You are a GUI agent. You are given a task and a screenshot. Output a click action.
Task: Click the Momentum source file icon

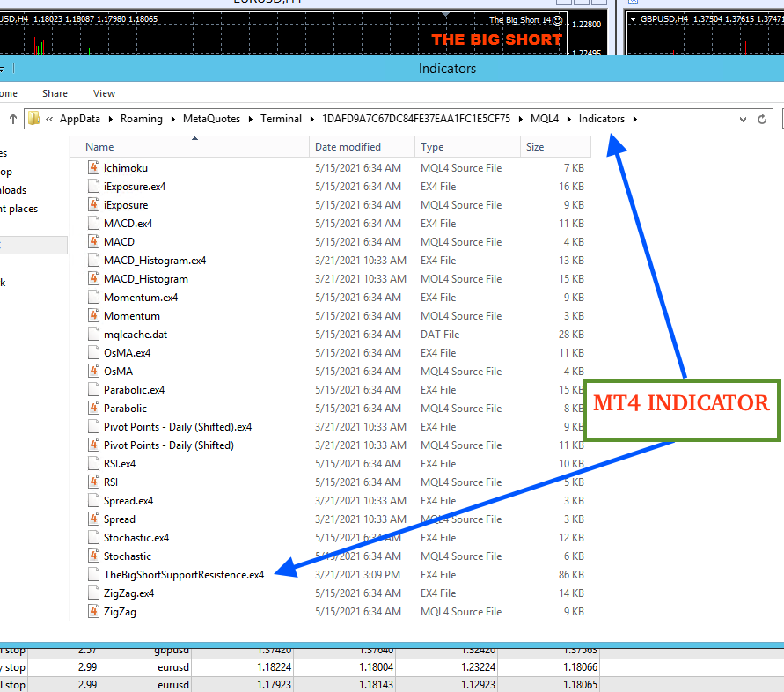coord(93,315)
